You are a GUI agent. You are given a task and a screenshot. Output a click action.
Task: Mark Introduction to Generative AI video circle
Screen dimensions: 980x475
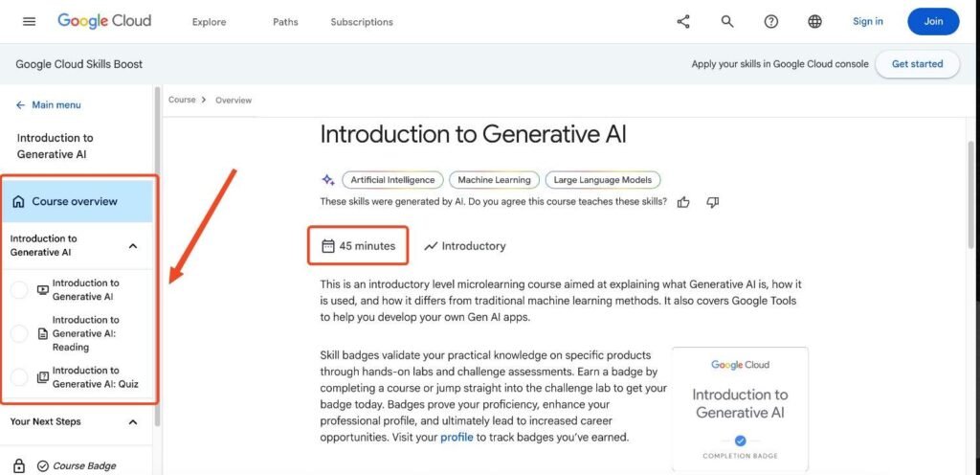20,290
